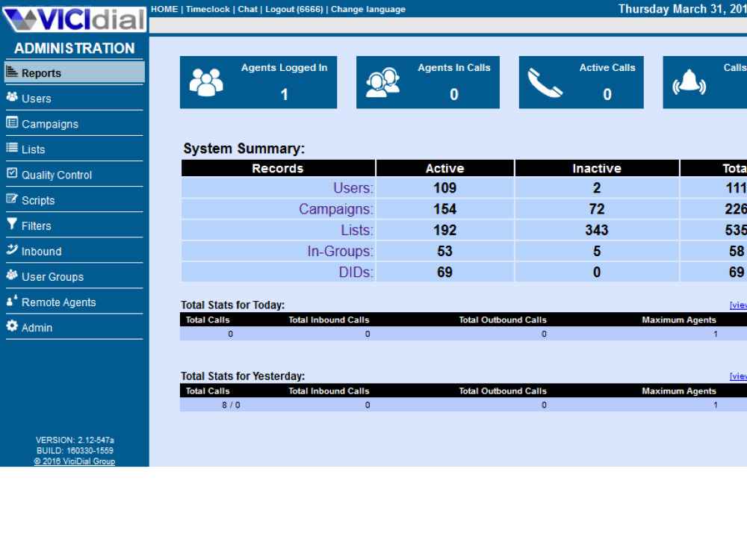Go to the Campaigns section
747x560 pixels.
pos(50,124)
